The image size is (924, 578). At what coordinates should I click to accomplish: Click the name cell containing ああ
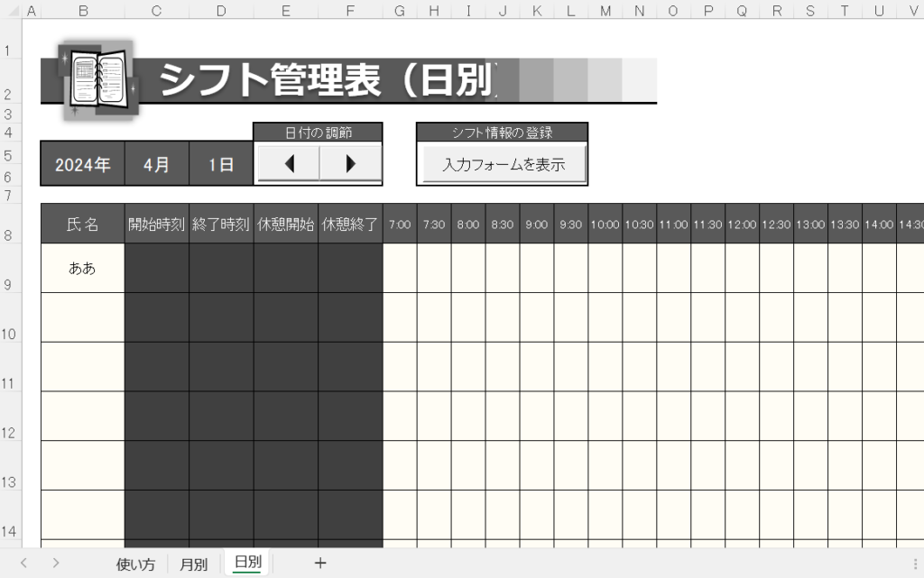point(82,269)
